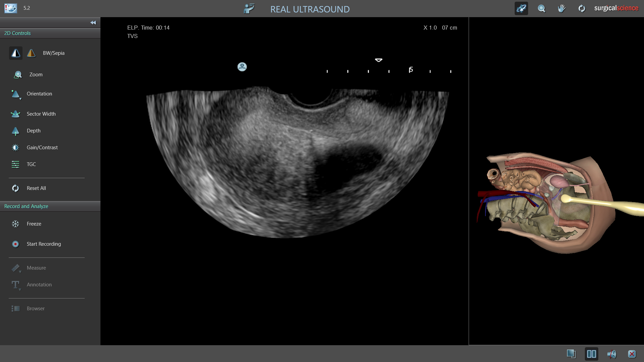
Task: Toggle the sound speaker icon
Action: [611, 354]
